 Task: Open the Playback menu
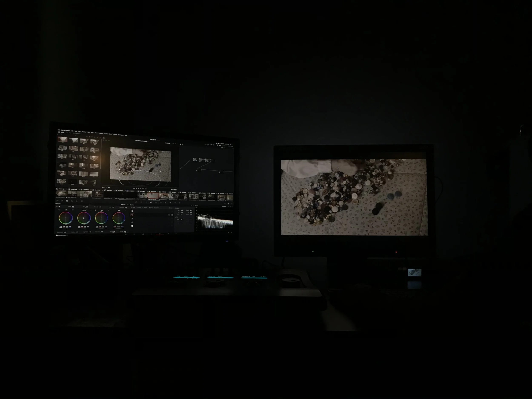click(x=101, y=133)
